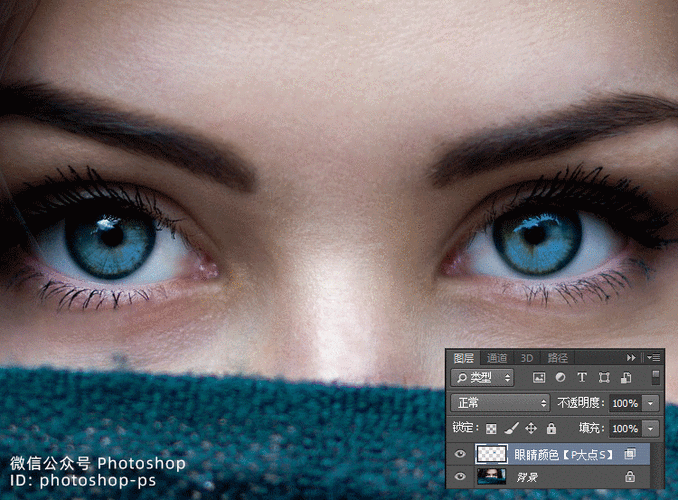Open the 正常 blend mode dropdown
678x500 pixels.
point(499,403)
